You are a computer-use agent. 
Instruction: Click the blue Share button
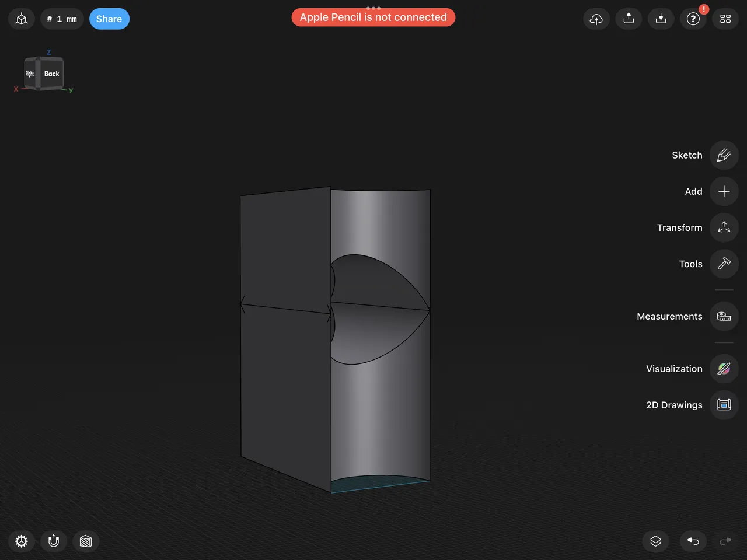click(109, 19)
